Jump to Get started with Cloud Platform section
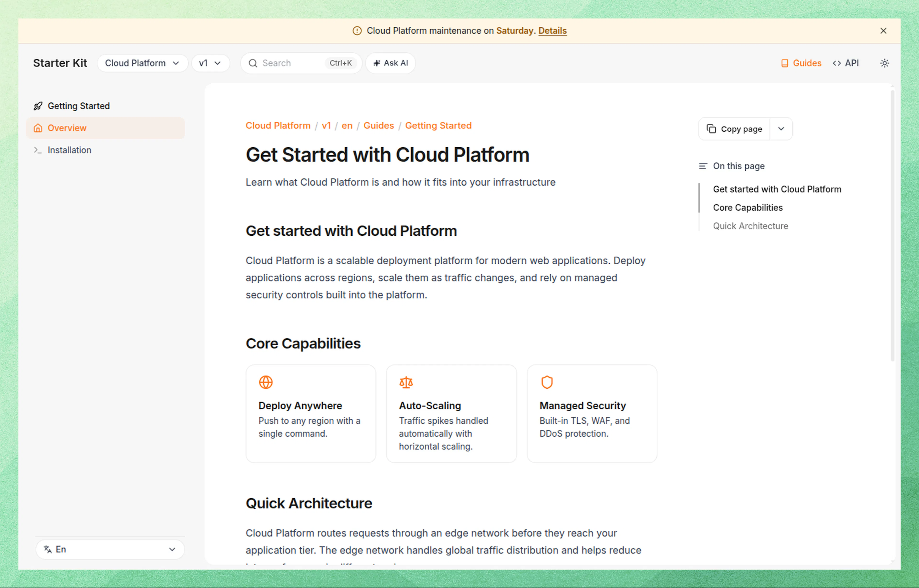919x588 pixels. point(777,189)
